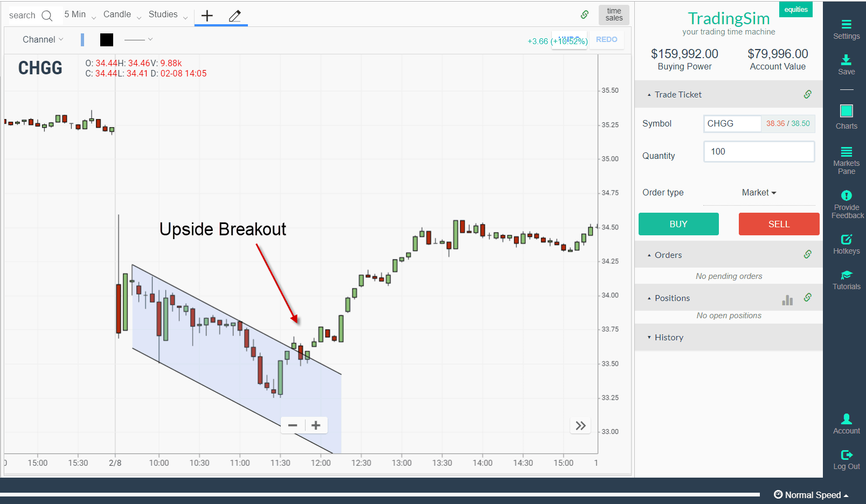Toggle the link icon next to Orders
Image resolution: width=866 pixels, height=504 pixels.
pos(807,254)
